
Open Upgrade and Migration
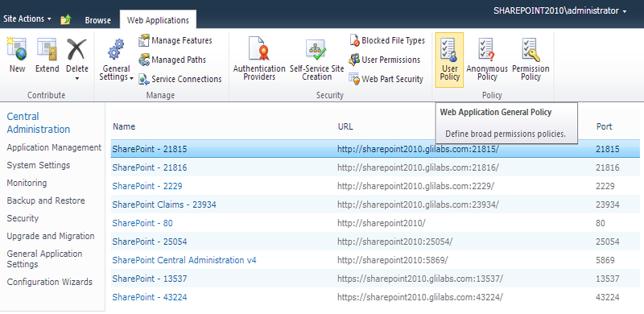[51, 236]
